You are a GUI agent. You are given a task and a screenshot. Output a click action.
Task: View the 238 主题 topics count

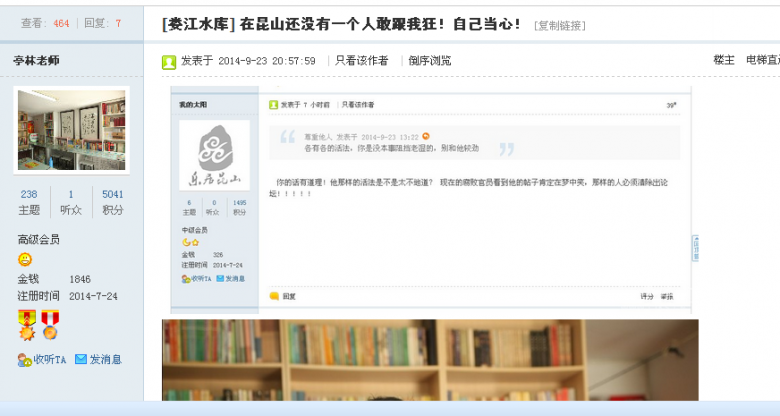(29, 202)
